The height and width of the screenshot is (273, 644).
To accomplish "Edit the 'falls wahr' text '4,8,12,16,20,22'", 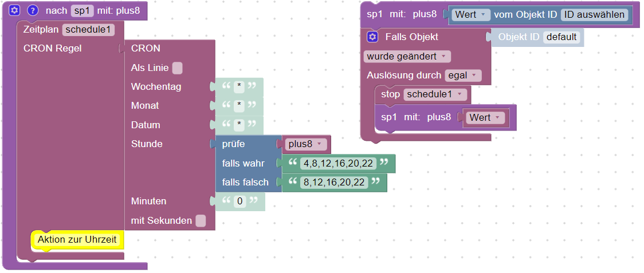I will (338, 163).
